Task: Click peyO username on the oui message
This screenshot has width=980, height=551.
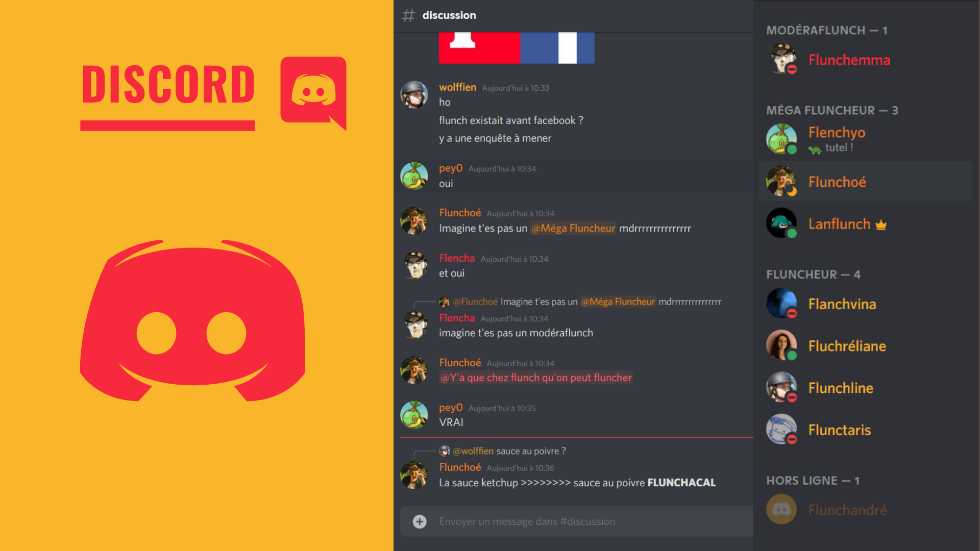Action: coord(451,168)
